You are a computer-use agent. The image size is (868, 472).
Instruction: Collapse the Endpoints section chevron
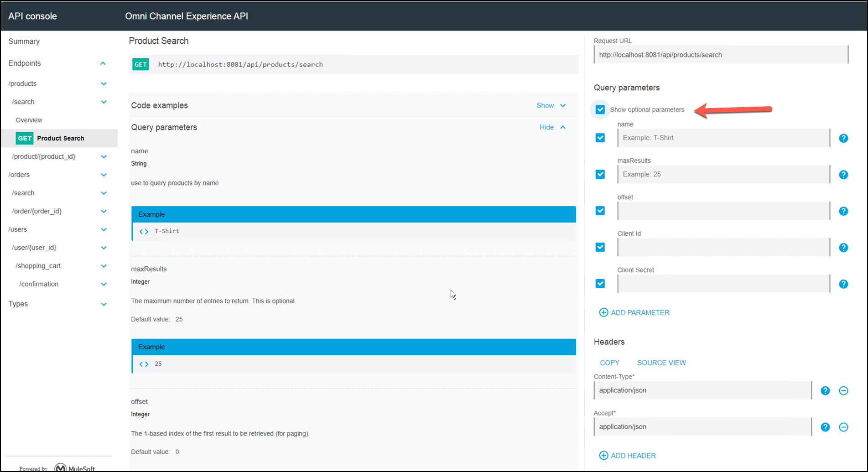pos(103,63)
